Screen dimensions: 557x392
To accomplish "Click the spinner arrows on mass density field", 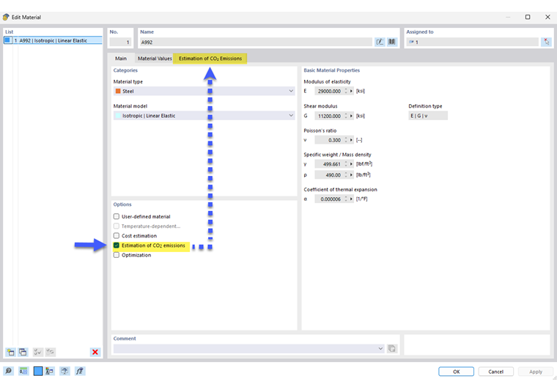I will [x=346, y=175].
